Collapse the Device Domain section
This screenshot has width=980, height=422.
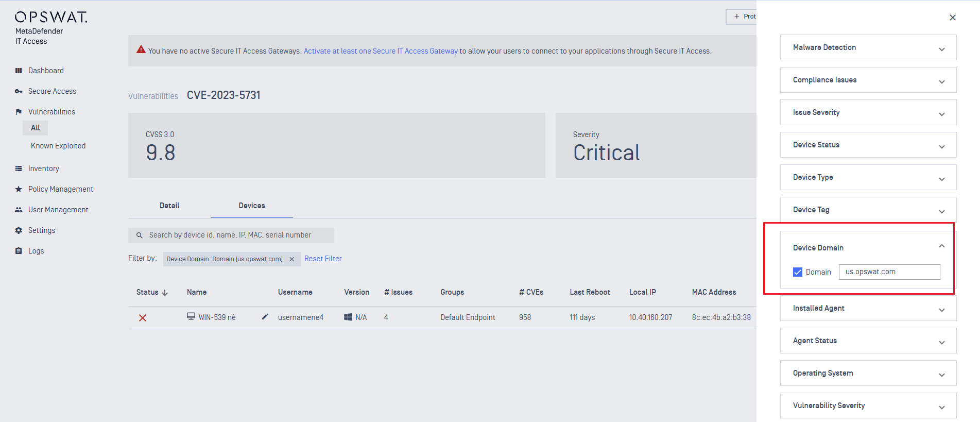(x=941, y=246)
